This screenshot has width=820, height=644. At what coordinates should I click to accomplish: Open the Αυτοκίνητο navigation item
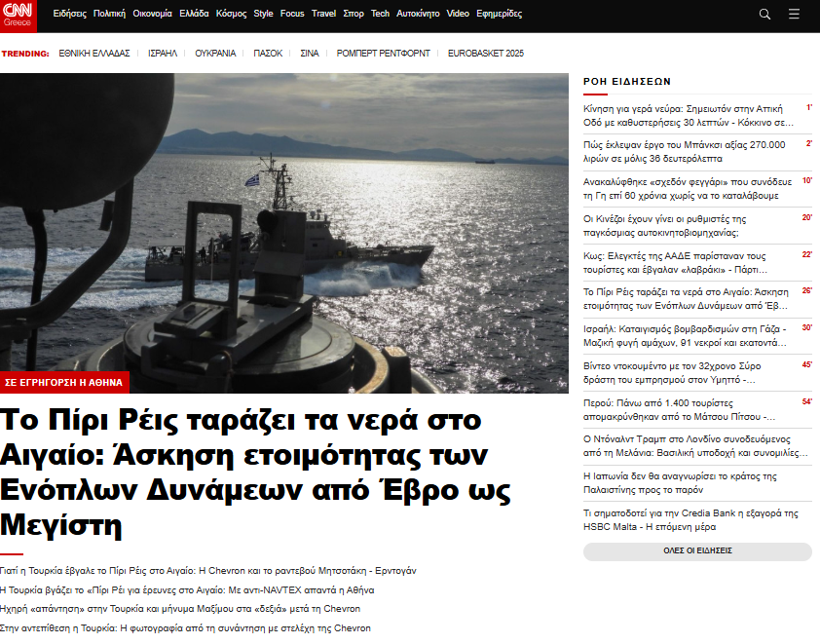pos(419,14)
